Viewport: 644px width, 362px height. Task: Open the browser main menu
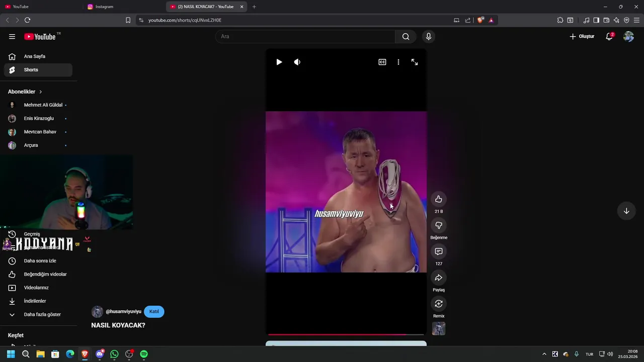point(636,20)
